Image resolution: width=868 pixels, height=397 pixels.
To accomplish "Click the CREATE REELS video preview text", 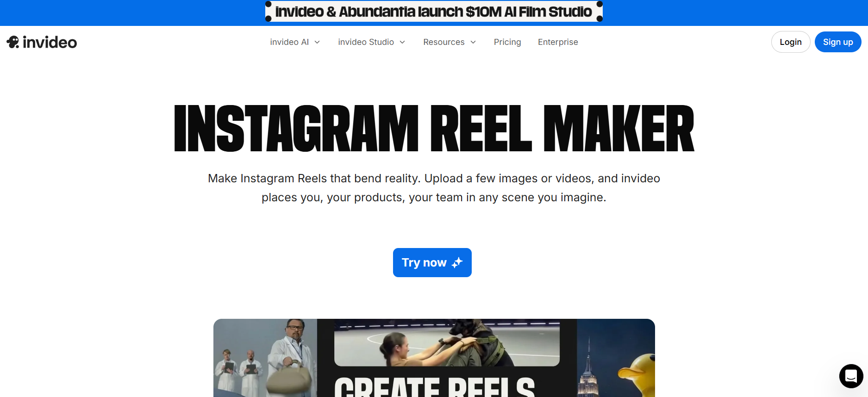I will (x=434, y=387).
